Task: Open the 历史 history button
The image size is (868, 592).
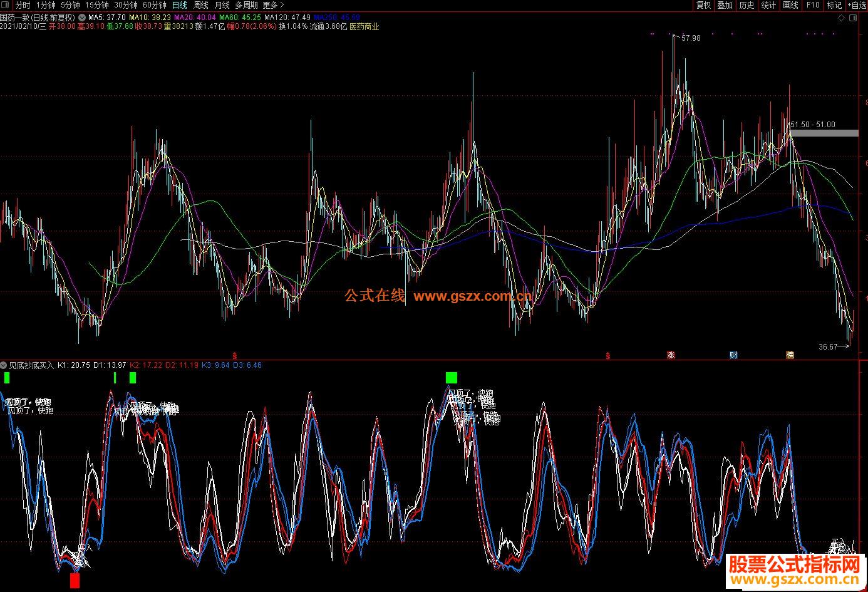Action: pos(747,5)
